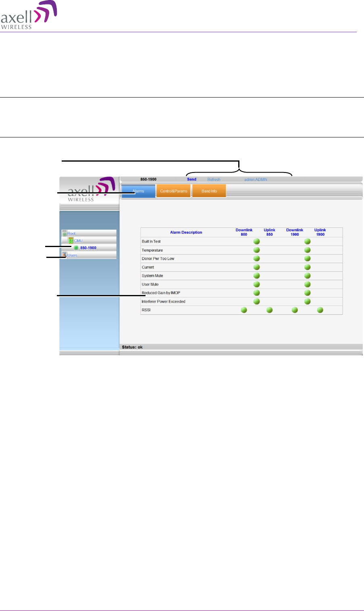Click the Reduced Gain by IMOP label
The width and height of the screenshot is (364, 611).
161,293
